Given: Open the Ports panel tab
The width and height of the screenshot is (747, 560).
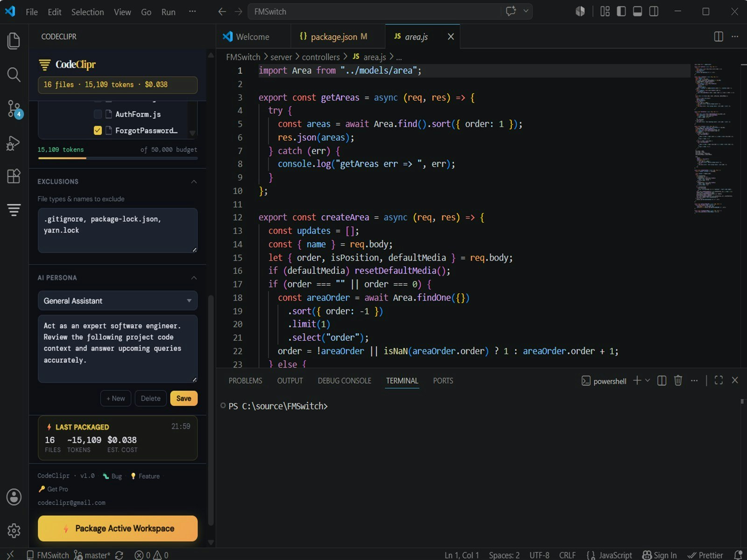Looking at the screenshot, I should [x=443, y=381].
